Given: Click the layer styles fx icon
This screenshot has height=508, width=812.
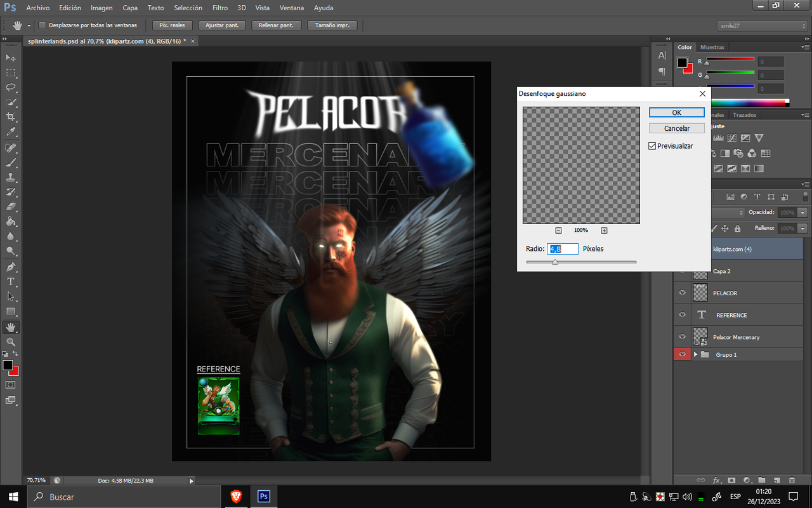Looking at the screenshot, I should point(717,481).
